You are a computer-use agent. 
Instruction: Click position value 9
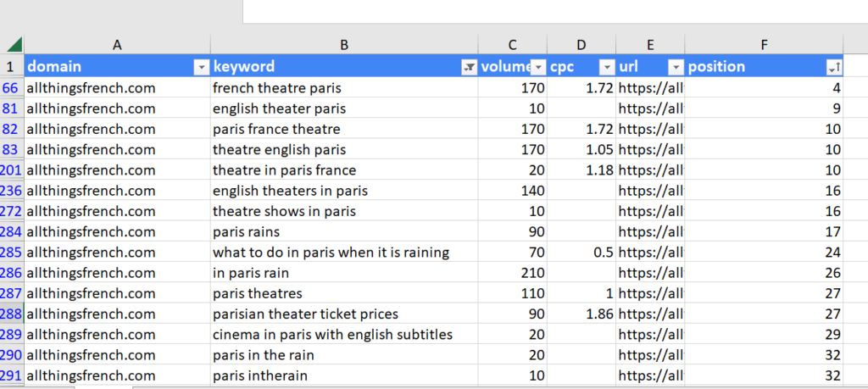tap(764, 108)
